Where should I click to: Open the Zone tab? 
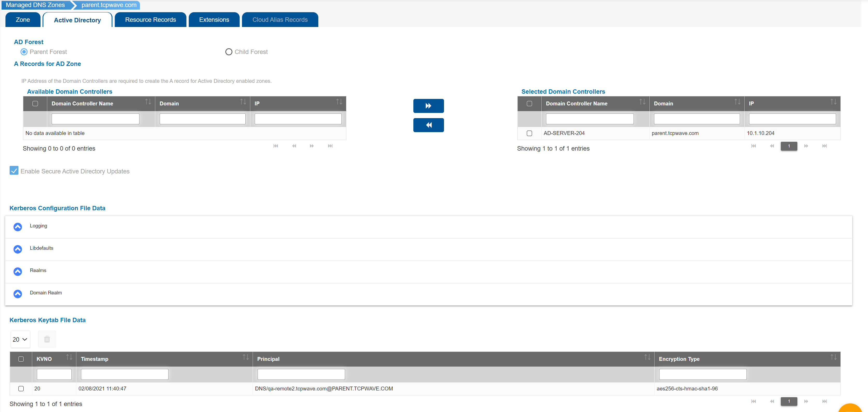[23, 19]
